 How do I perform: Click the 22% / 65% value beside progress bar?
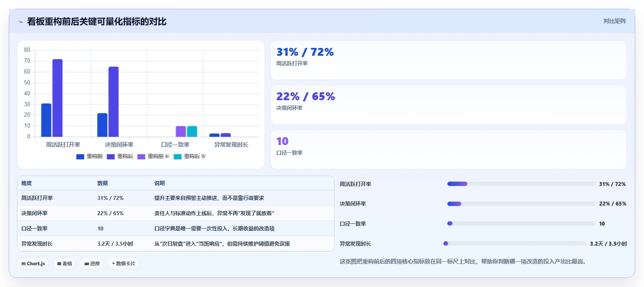tap(613, 204)
